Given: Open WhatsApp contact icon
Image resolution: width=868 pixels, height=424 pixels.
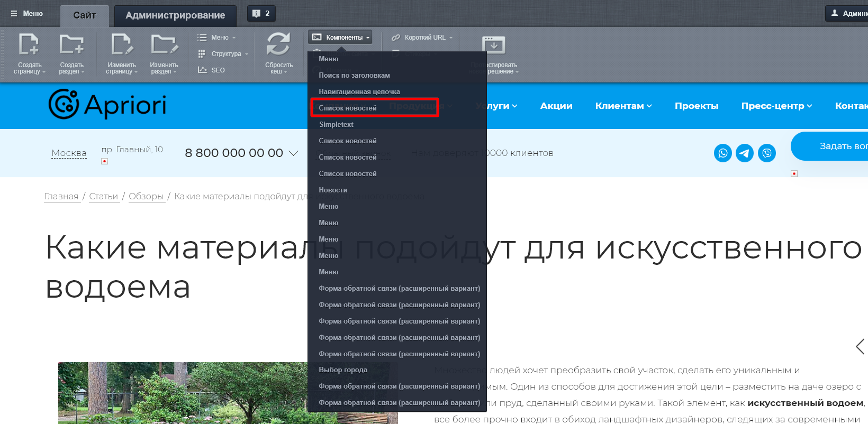Looking at the screenshot, I should tap(722, 153).
